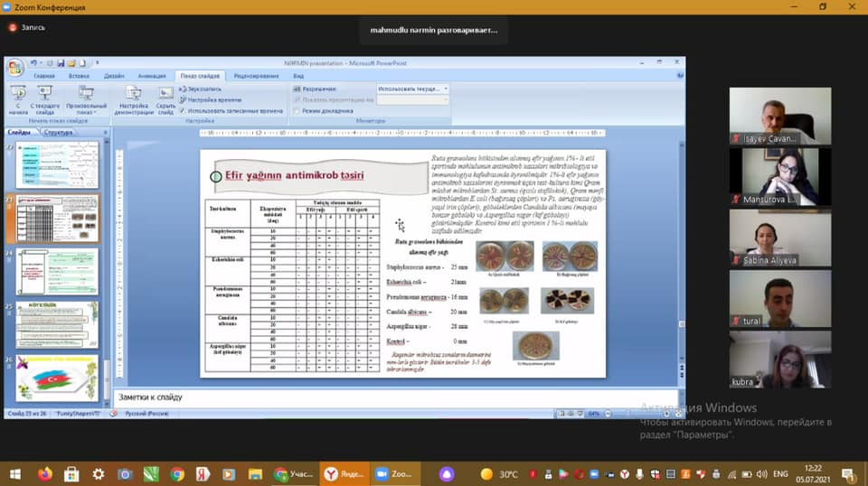Click ENG language indicator in system tray
Image resolution: width=868 pixels, height=486 pixels.
coord(780,474)
